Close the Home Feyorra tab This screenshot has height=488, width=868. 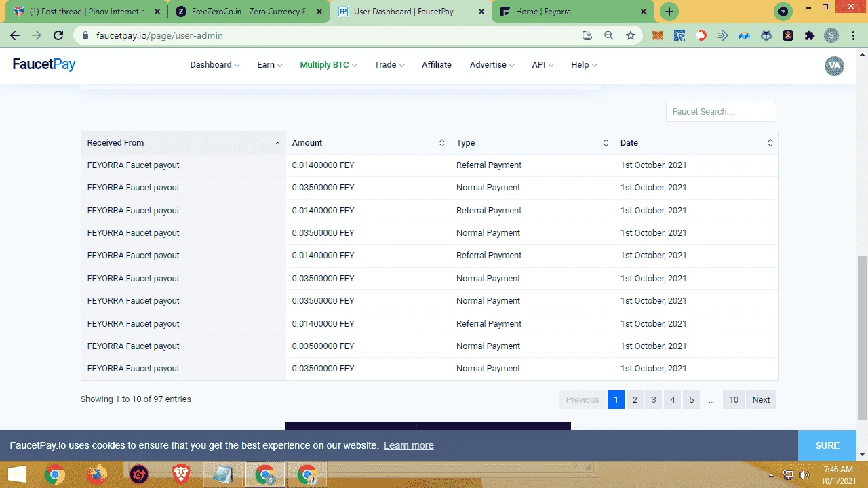tap(644, 12)
